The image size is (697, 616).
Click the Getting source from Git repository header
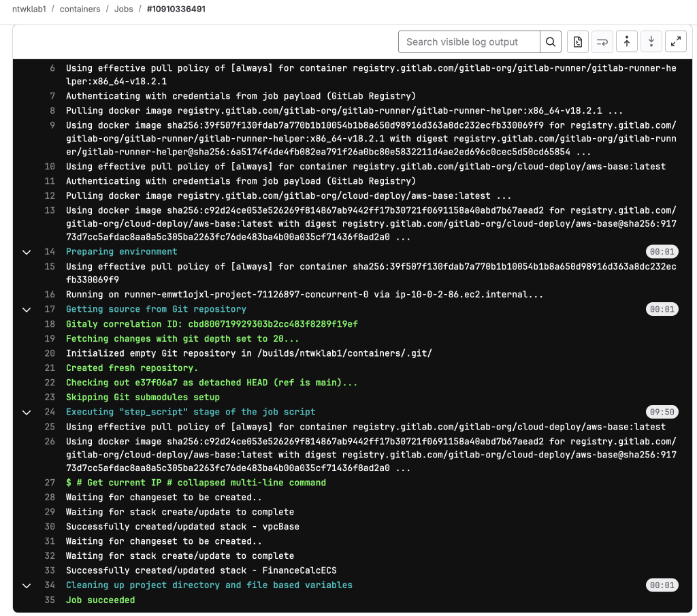tap(156, 309)
